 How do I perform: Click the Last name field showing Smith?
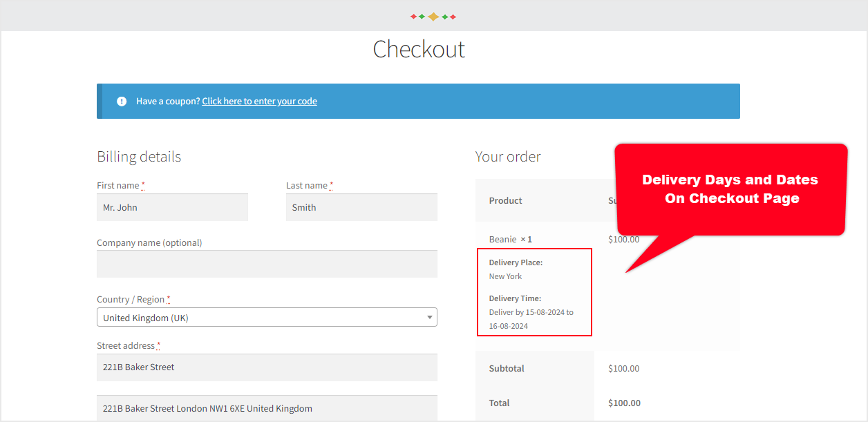(x=361, y=207)
